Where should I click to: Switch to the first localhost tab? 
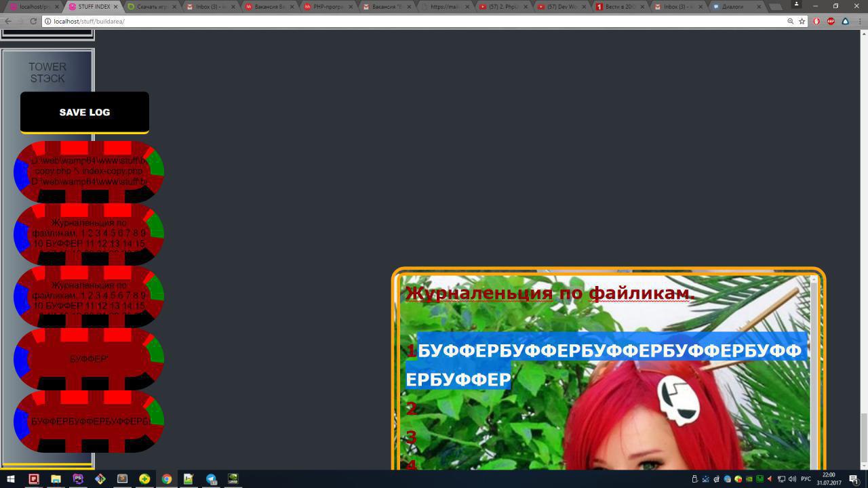[x=33, y=7]
